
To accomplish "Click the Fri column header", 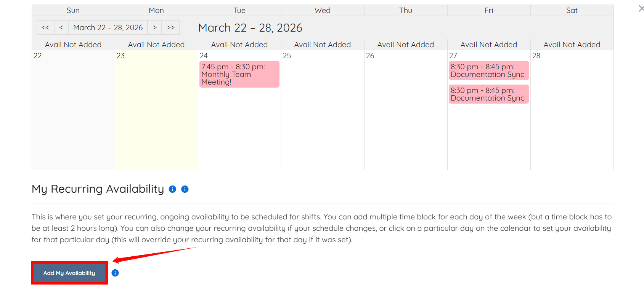I will [489, 10].
